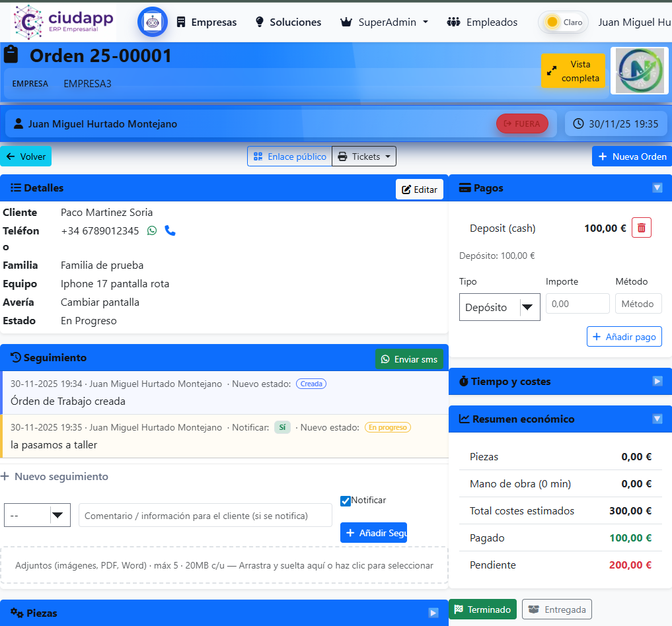Collapse the Pagos panel with its chevron
This screenshot has width=672, height=626.
(x=657, y=188)
